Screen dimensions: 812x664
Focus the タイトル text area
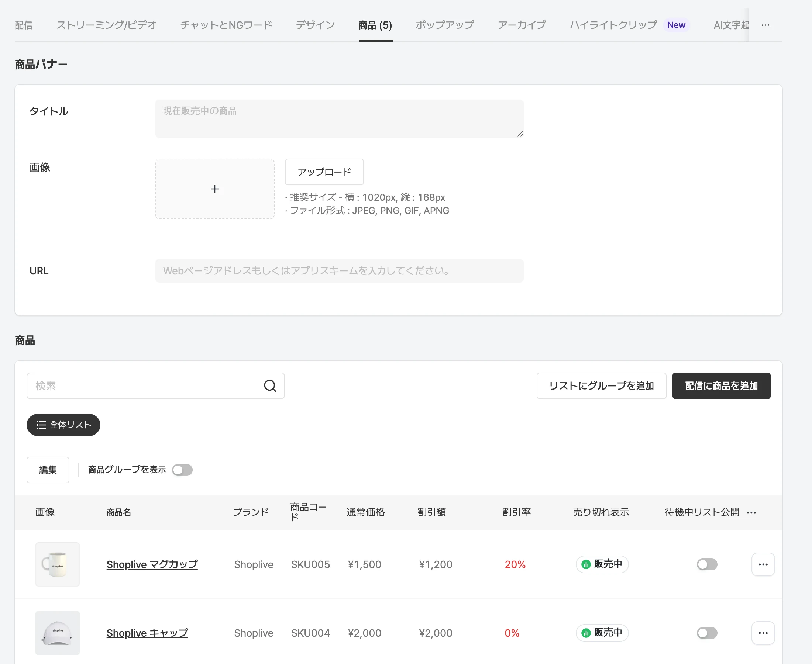340,118
